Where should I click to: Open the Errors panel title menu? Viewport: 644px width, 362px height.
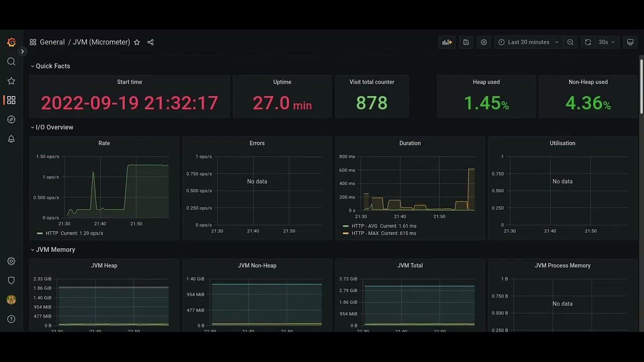click(257, 143)
